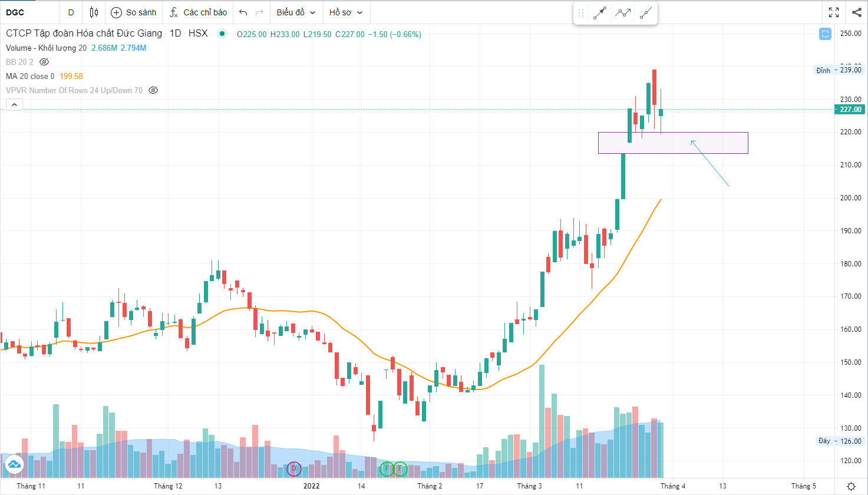Expand the Hồ sơ dropdown
Image resolution: width=868 pixels, height=495 pixels.
346,12
